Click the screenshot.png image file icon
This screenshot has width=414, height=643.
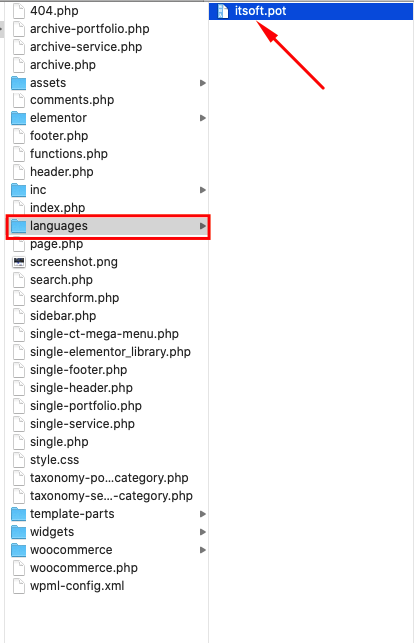point(19,262)
